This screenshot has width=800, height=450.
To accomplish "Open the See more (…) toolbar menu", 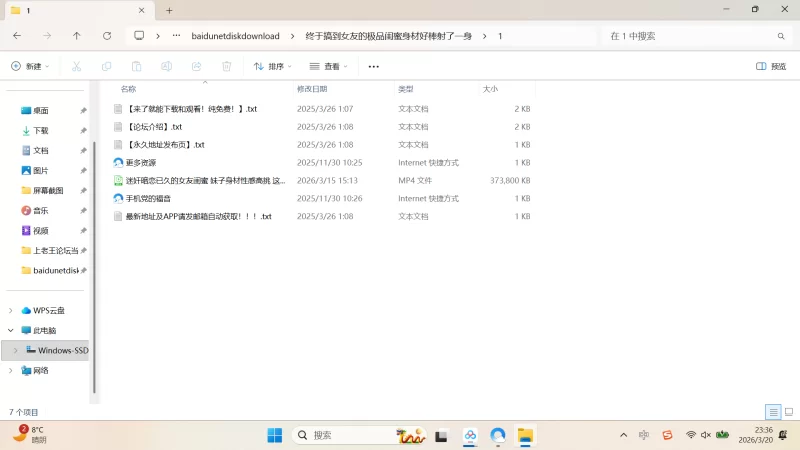I will pos(374,66).
